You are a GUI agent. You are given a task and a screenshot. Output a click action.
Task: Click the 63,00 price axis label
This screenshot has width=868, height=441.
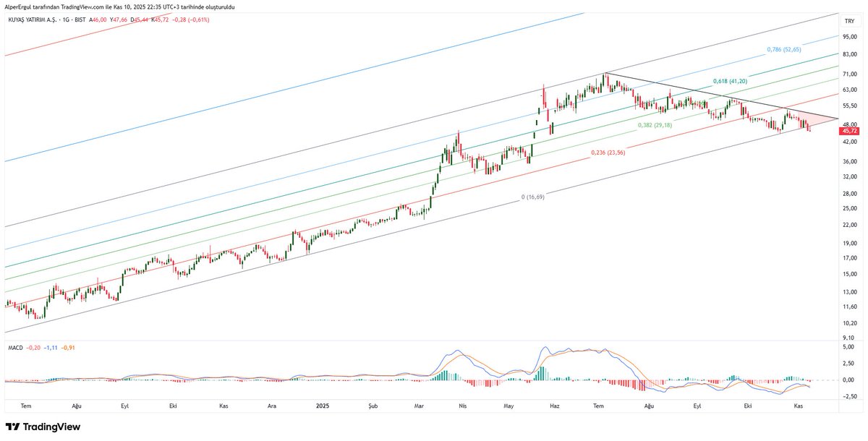(x=849, y=90)
